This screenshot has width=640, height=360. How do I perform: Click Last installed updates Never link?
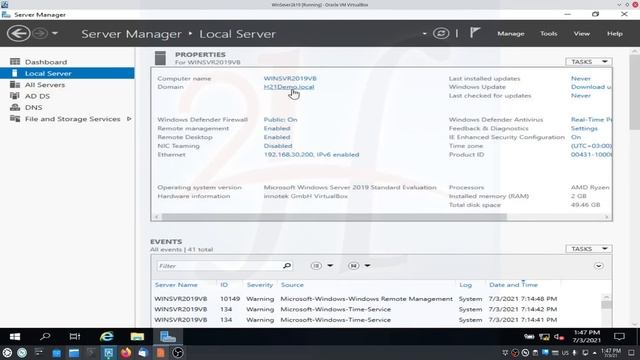pyautogui.click(x=581, y=78)
